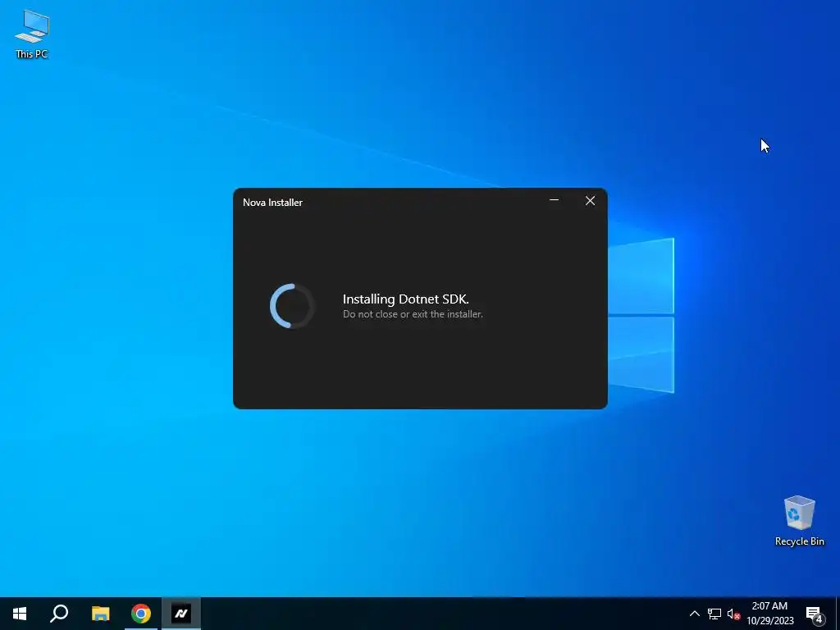The width and height of the screenshot is (840, 630).
Task: Click the Show desktop sliver
Action: [838, 614]
